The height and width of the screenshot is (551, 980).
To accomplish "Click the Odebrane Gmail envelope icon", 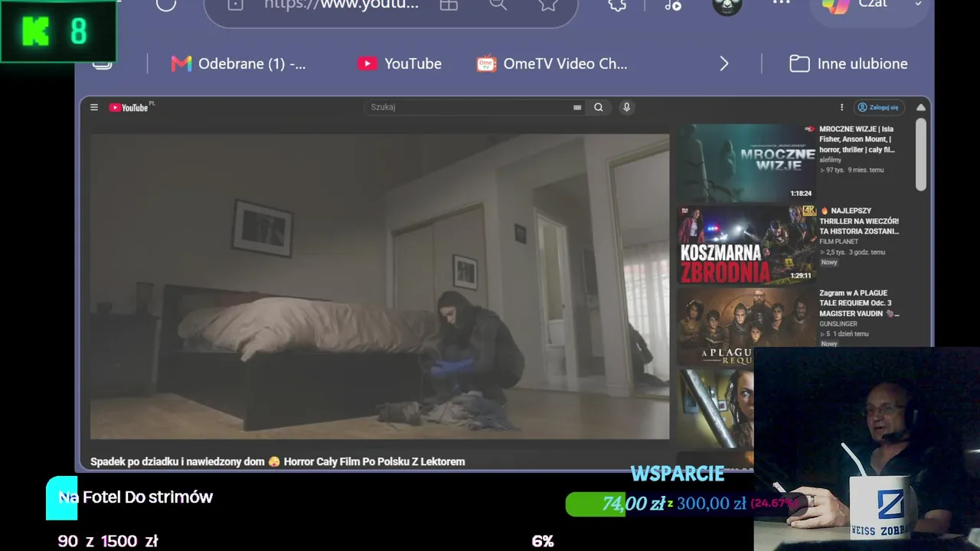I will pos(181,64).
